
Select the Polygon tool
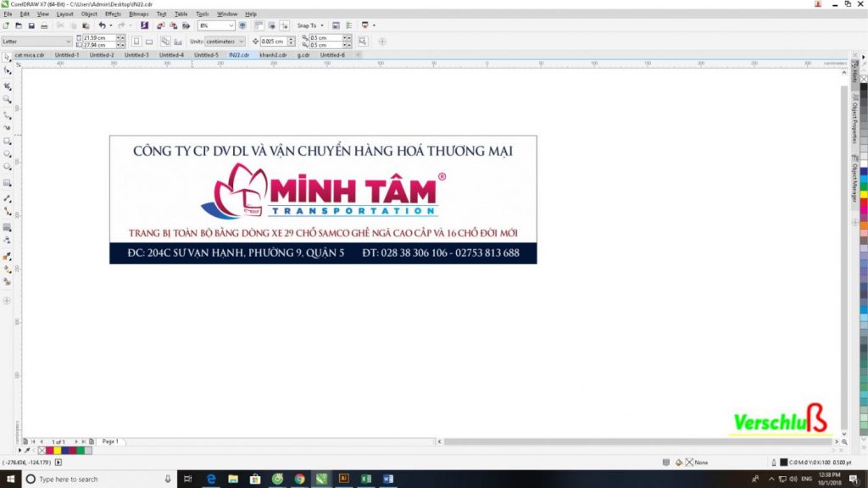click(7, 167)
